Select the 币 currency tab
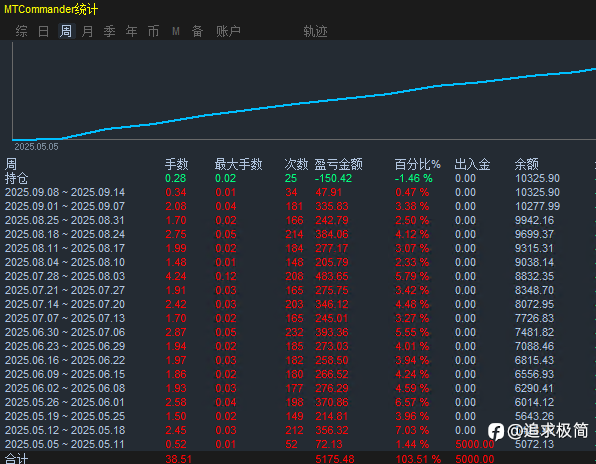Screen dimensions: 596x464 (154, 31)
